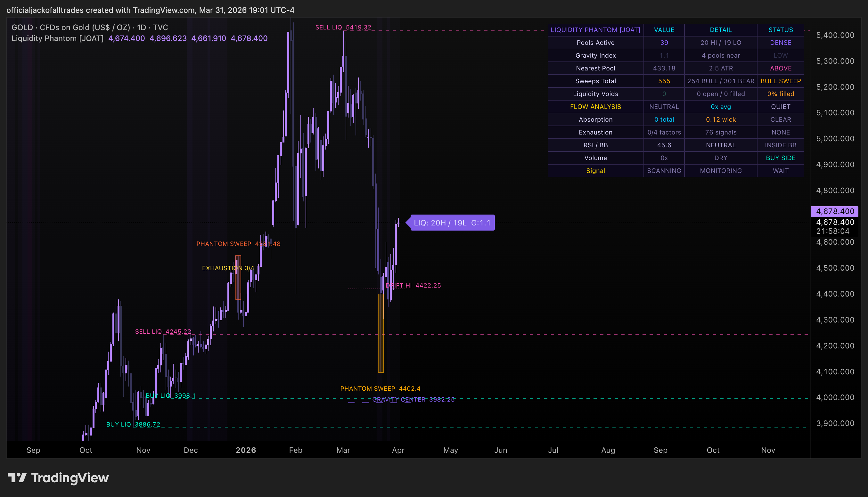Image resolution: width=868 pixels, height=497 pixels.
Task: Click the Signal row label
Action: tap(595, 171)
